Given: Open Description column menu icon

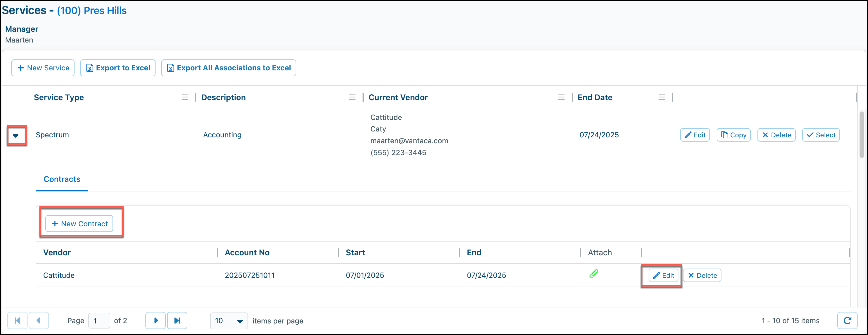Looking at the screenshot, I should pyautogui.click(x=352, y=97).
